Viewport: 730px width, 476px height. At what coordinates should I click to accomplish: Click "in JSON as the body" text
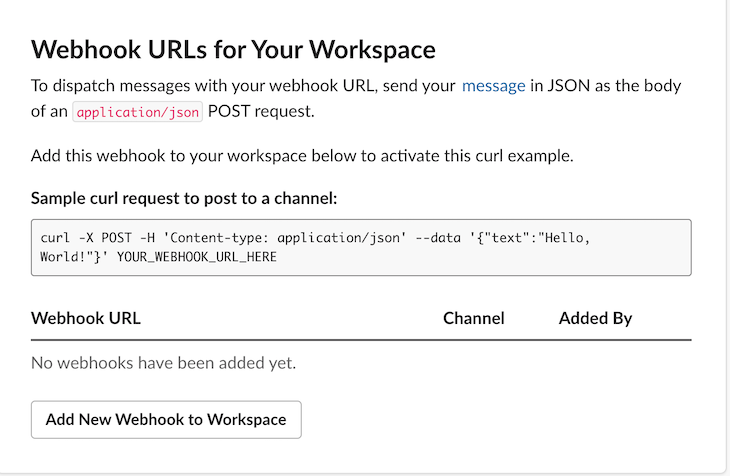606,86
